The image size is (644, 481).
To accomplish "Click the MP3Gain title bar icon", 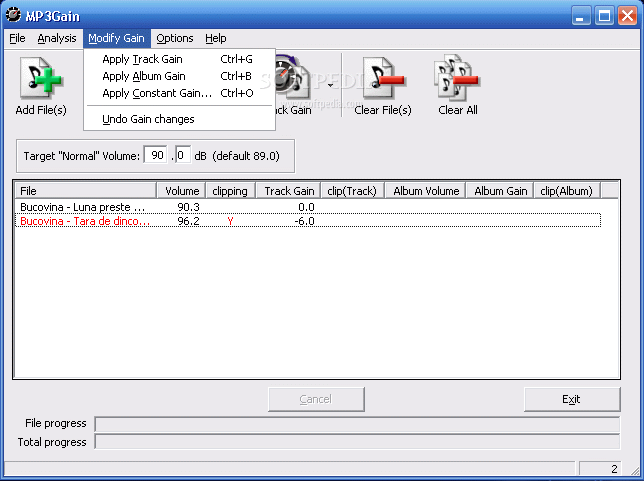I will click(x=14, y=15).
